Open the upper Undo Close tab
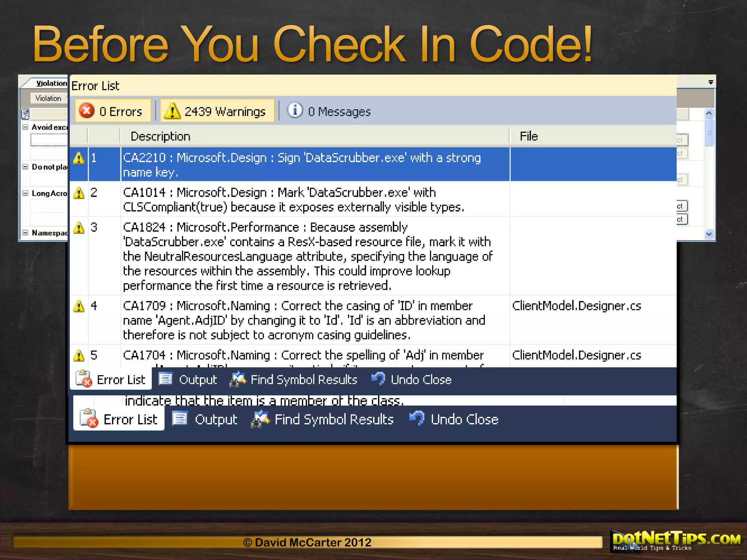Screen dimensions: 747x560 (412, 379)
